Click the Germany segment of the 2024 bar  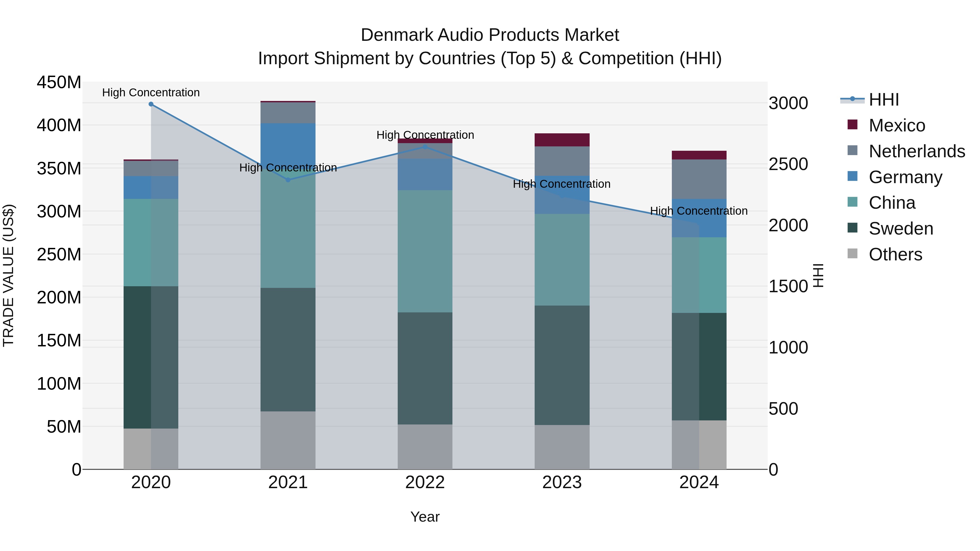(x=699, y=218)
